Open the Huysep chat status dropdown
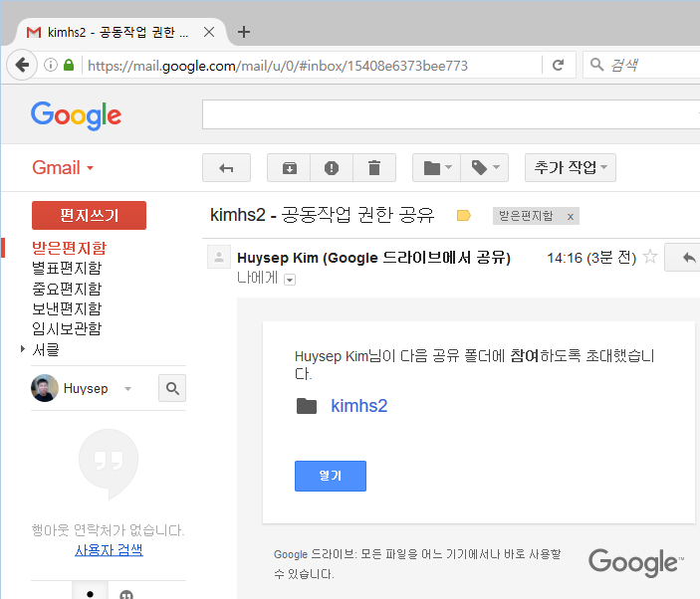The image size is (700, 599). 127,389
